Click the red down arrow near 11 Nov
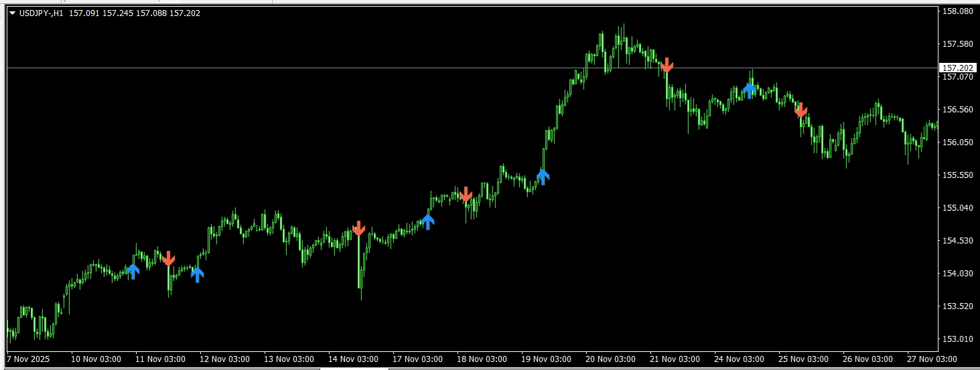Screen dimensions: 980x370 tap(168, 258)
